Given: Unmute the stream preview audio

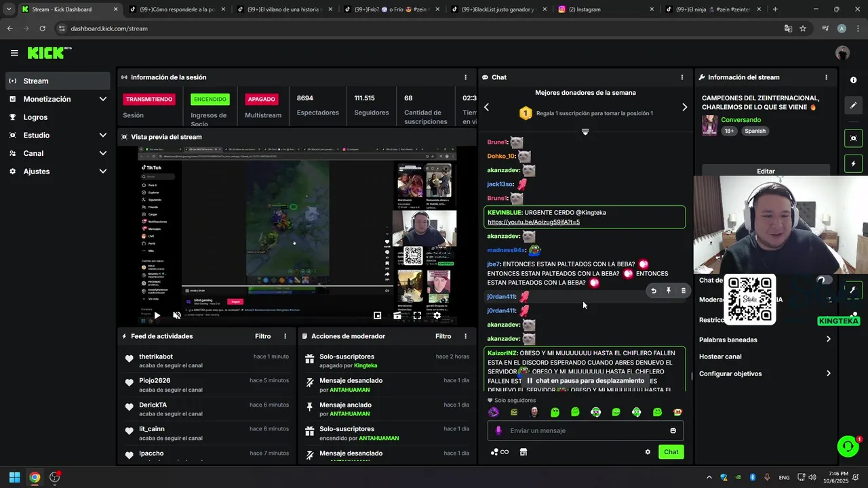Looking at the screenshot, I should coord(177,315).
